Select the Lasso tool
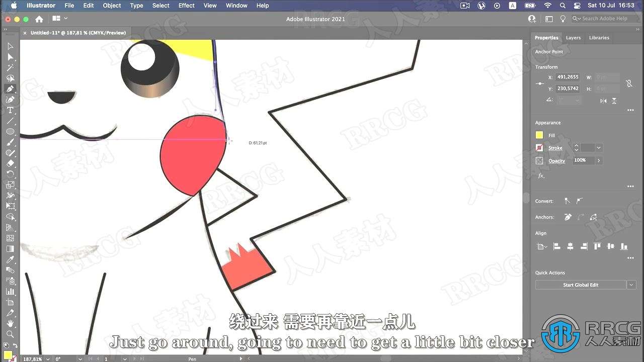This screenshot has height=362, width=644. click(10, 78)
